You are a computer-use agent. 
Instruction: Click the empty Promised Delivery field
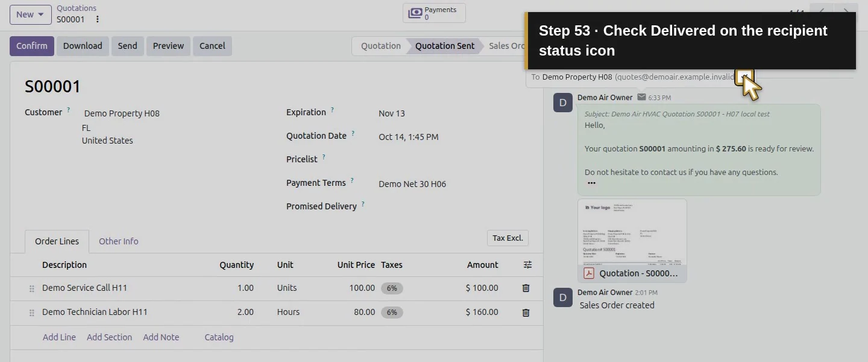coord(453,208)
